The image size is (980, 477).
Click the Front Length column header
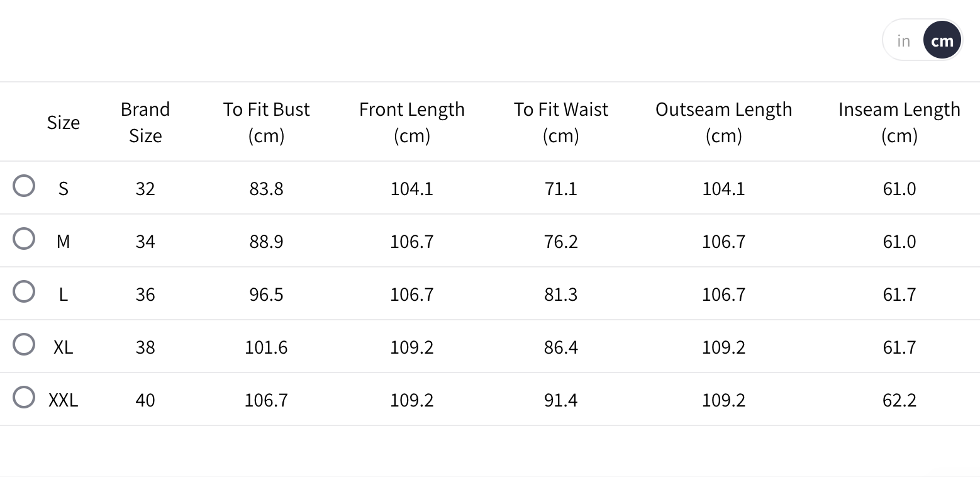coord(412,122)
